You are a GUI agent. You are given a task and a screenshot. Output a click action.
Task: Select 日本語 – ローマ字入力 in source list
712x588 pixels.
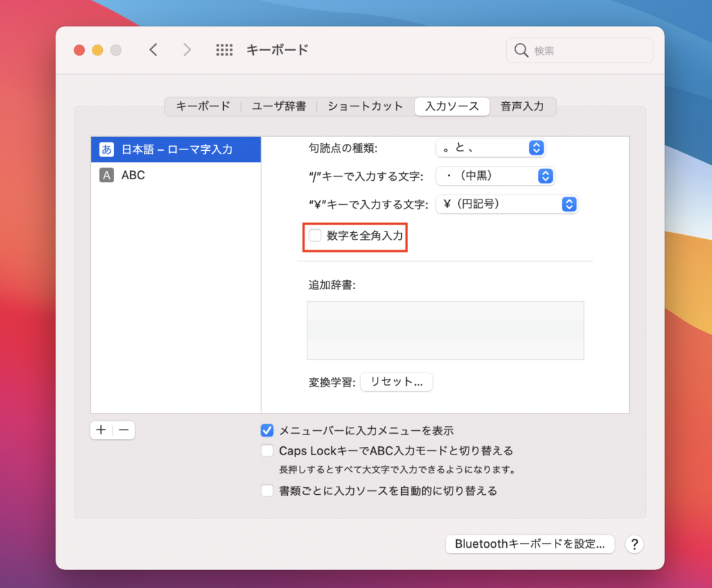click(x=176, y=149)
